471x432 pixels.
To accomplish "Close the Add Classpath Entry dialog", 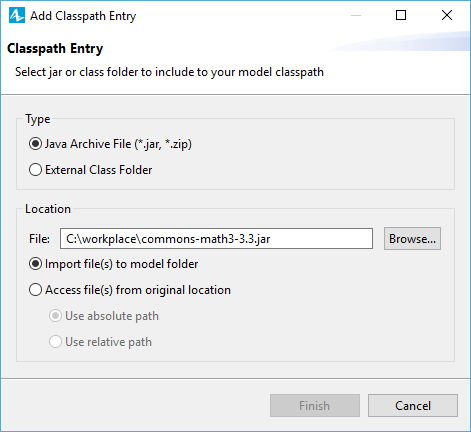I will point(447,15).
